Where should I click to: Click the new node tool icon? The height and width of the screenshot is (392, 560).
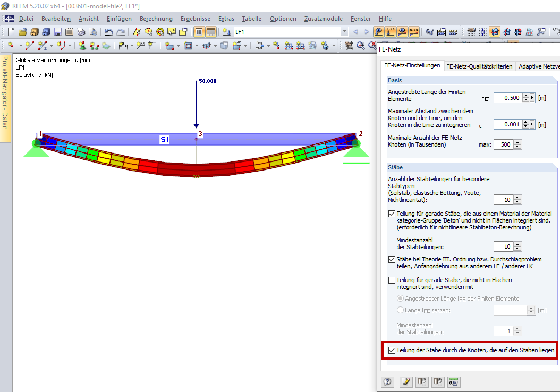coord(11,45)
